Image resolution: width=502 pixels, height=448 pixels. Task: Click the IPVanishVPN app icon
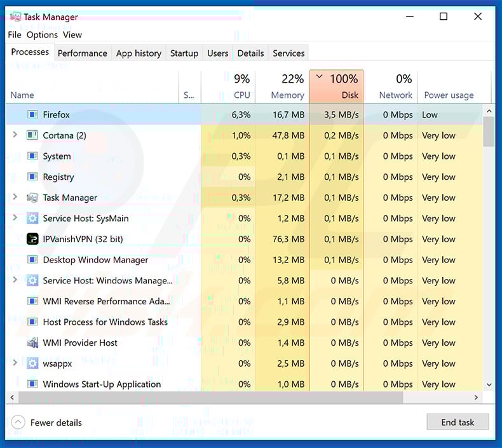pos(32,239)
